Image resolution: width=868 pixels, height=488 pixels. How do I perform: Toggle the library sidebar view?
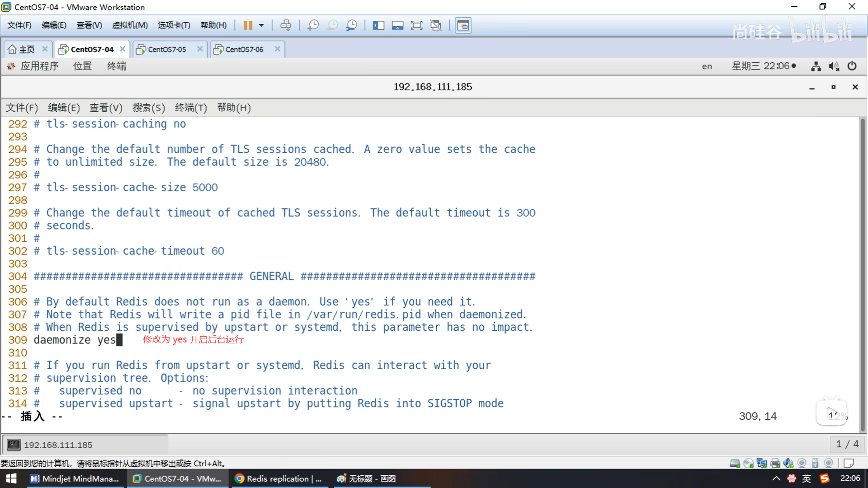(x=378, y=25)
